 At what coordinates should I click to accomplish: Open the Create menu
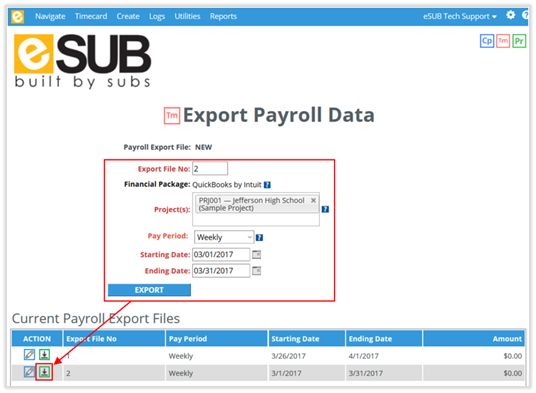coord(128,16)
